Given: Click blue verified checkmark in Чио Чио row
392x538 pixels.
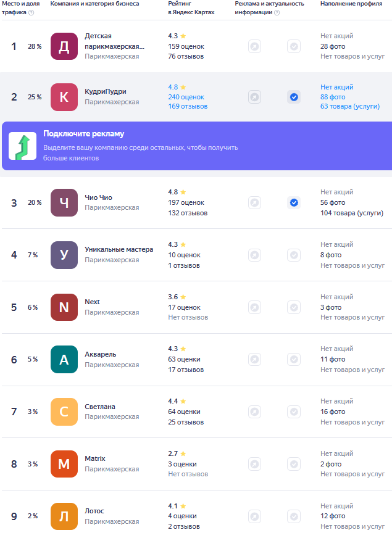Looking at the screenshot, I should tap(294, 202).
